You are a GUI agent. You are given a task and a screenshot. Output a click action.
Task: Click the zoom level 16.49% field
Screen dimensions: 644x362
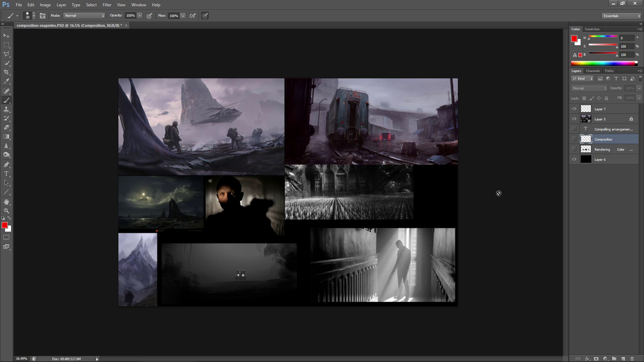(22, 359)
